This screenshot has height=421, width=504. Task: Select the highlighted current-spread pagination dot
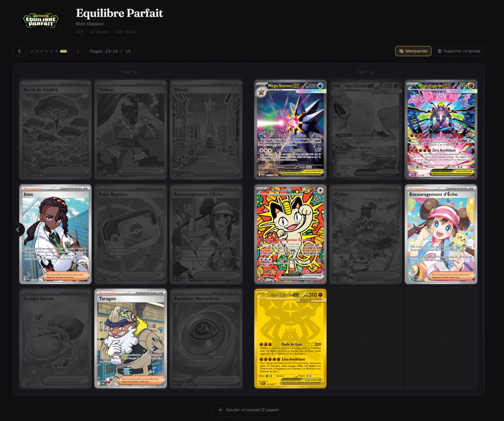[x=63, y=51]
